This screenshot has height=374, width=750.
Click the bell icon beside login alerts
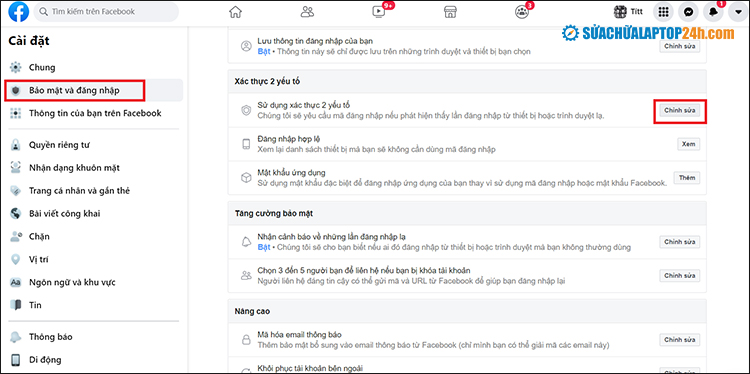pos(246,242)
